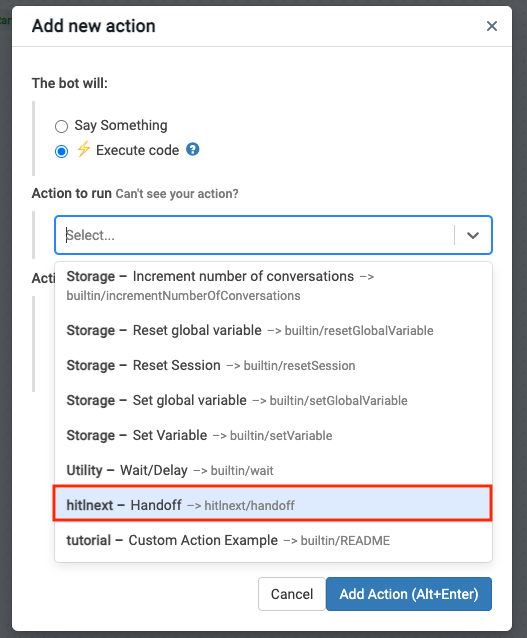This screenshot has width=527, height=638.
Task: Pick tutorial Custom Action Example option
Action: [273, 540]
